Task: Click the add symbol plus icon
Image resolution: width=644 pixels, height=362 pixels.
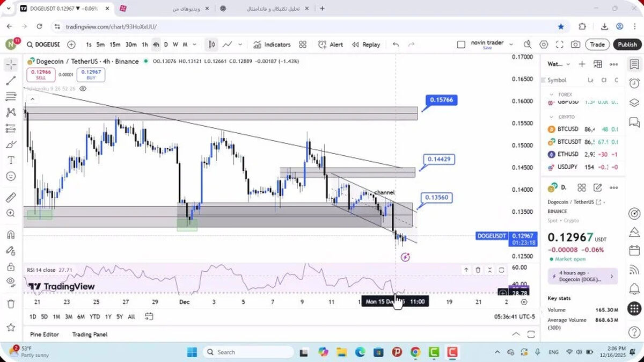Action: tap(71, 45)
